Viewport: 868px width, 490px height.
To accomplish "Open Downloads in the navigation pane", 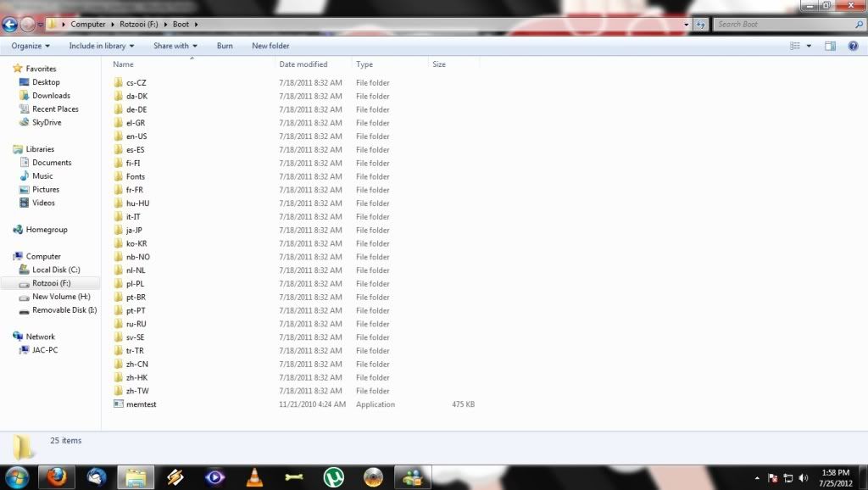I will click(51, 95).
